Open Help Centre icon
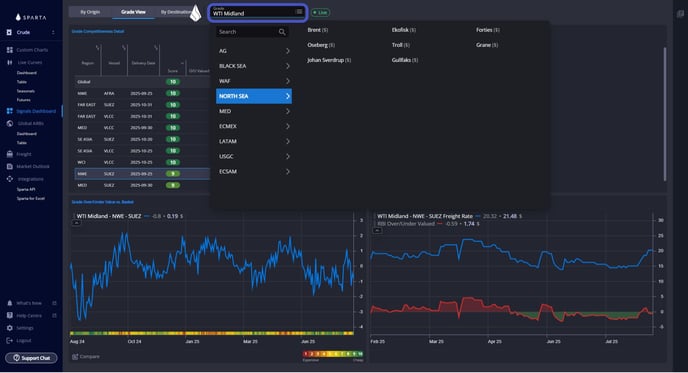 click(10, 316)
